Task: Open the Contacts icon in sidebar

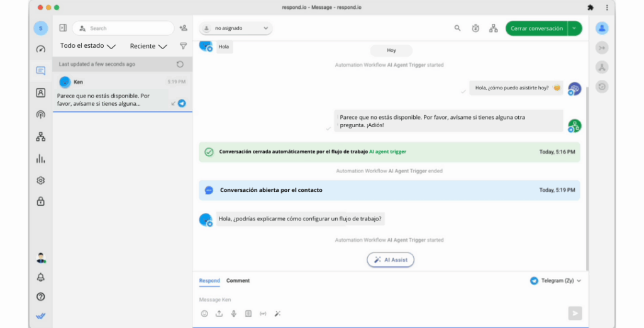Action: [x=41, y=93]
